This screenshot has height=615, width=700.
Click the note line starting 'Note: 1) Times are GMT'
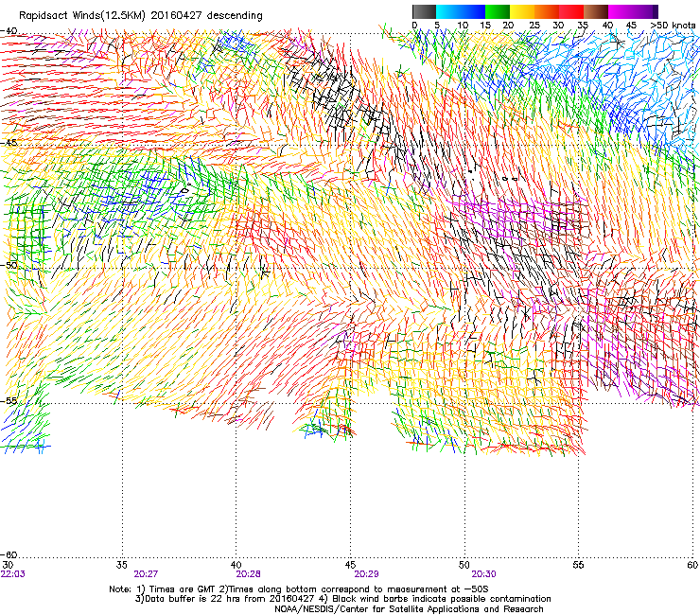(x=299, y=589)
